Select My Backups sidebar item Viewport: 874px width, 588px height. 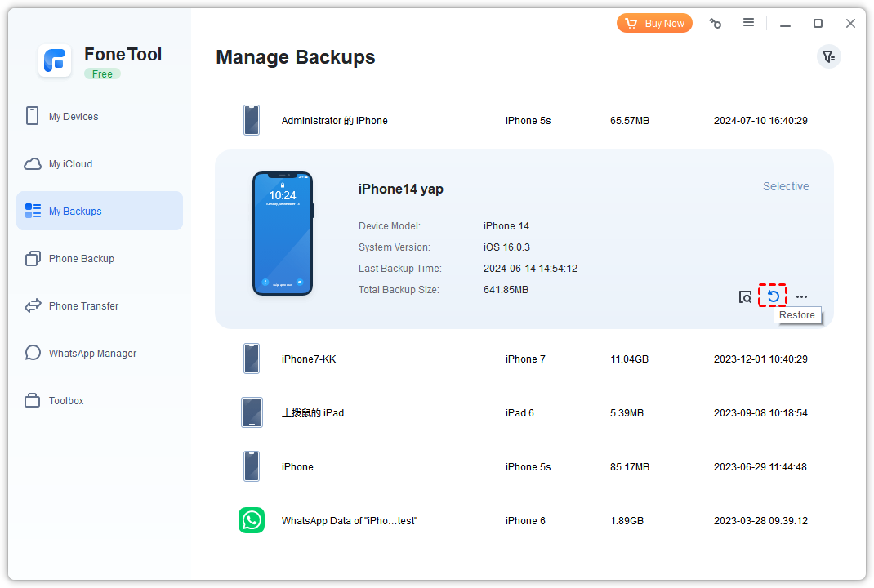pos(99,212)
